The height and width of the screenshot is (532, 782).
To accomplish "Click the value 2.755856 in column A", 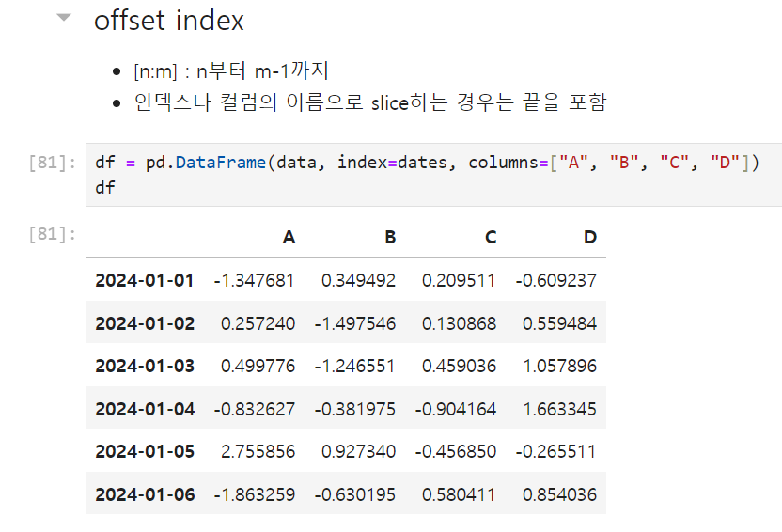I will tap(258, 452).
